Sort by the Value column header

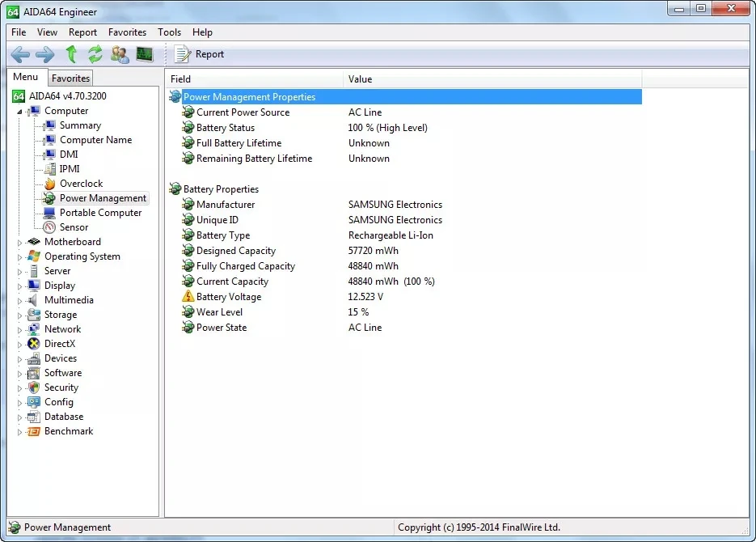tap(492, 79)
